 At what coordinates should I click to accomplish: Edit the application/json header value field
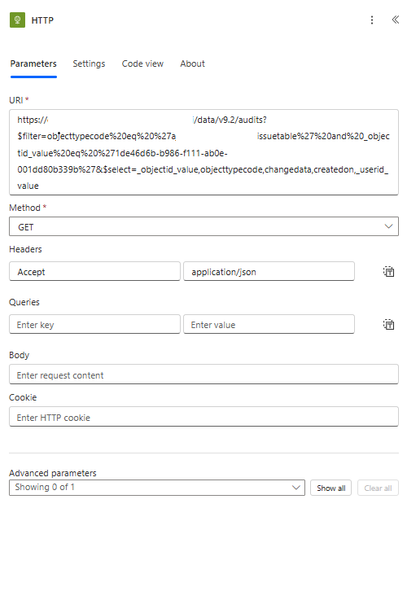coord(269,271)
